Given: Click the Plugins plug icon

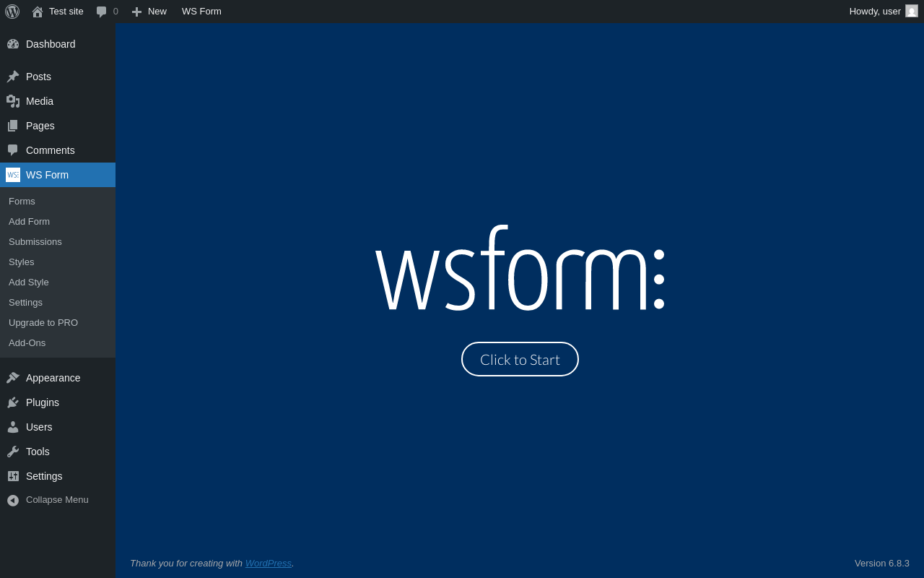Looking at the screenshot, I should coord(13,402).
